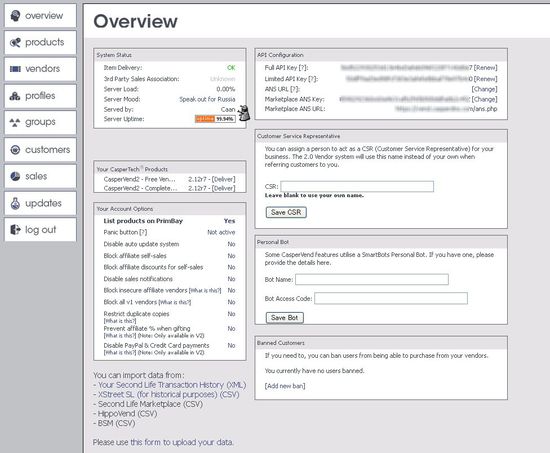Click the log out door icon
Screen dimensions: 550x453
[15, 229]
